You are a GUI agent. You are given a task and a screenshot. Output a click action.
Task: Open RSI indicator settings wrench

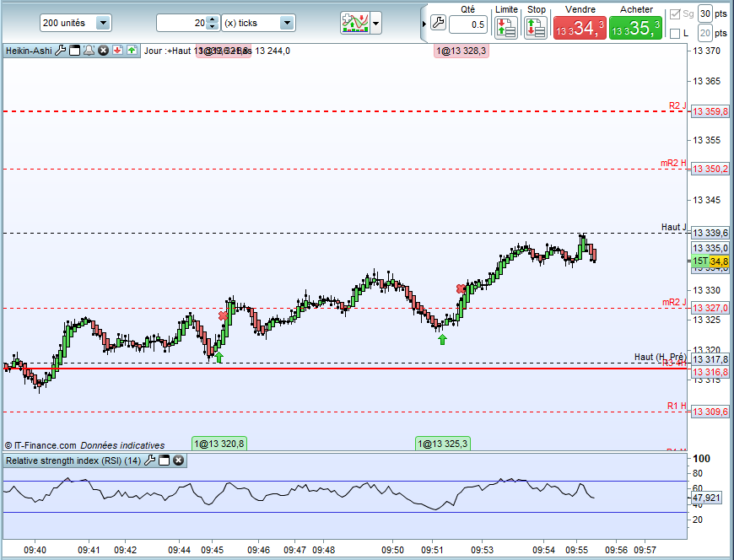coord(150,460)
